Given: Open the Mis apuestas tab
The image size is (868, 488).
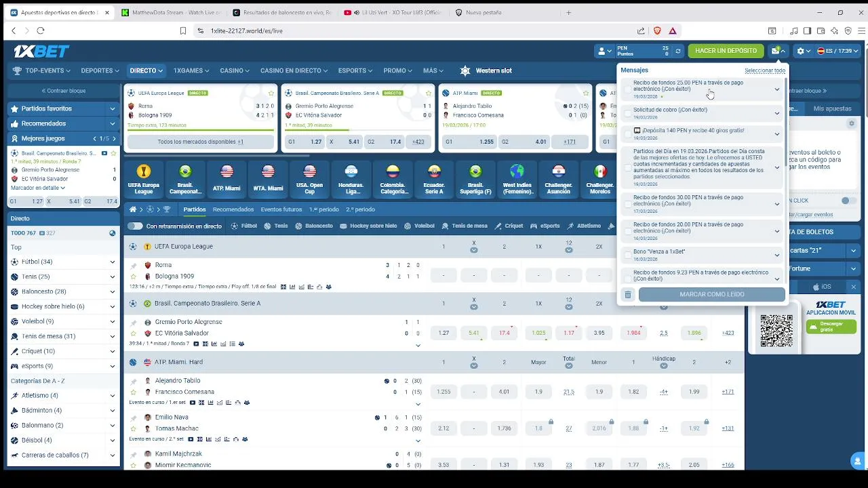Looking at the screenshot, I should pos(832,108).
